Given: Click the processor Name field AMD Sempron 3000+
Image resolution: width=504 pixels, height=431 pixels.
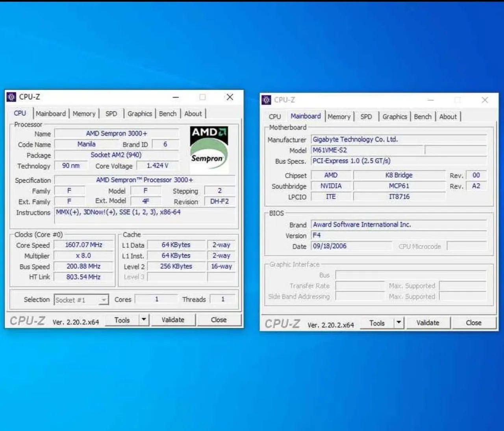Looking at the screenshot, I should (x=117, y=133).
